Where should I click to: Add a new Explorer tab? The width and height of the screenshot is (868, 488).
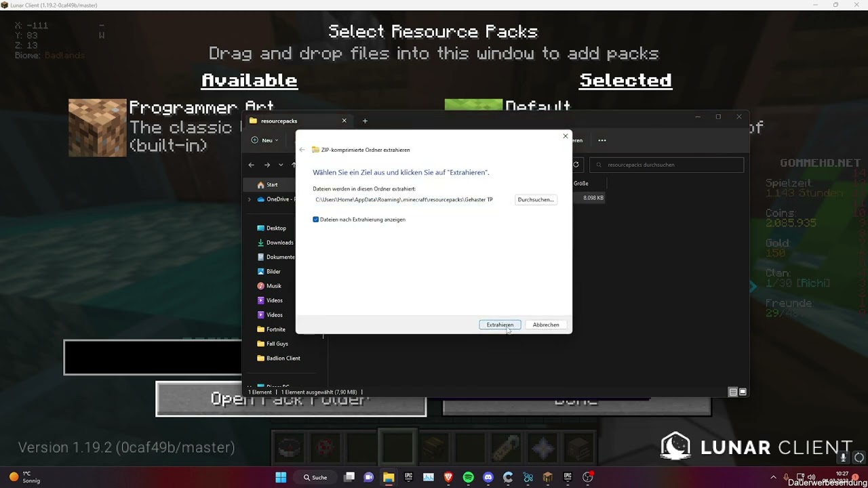pyautogui.click(x=365, y=121)
